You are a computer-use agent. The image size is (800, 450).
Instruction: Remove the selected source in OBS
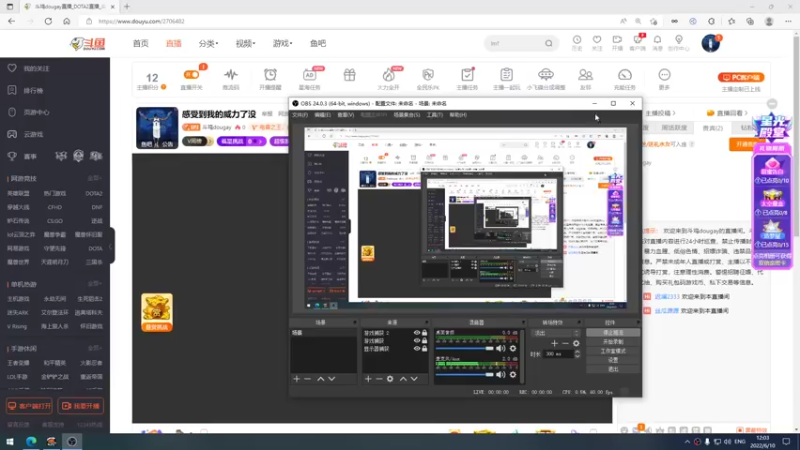coord(379,379)
